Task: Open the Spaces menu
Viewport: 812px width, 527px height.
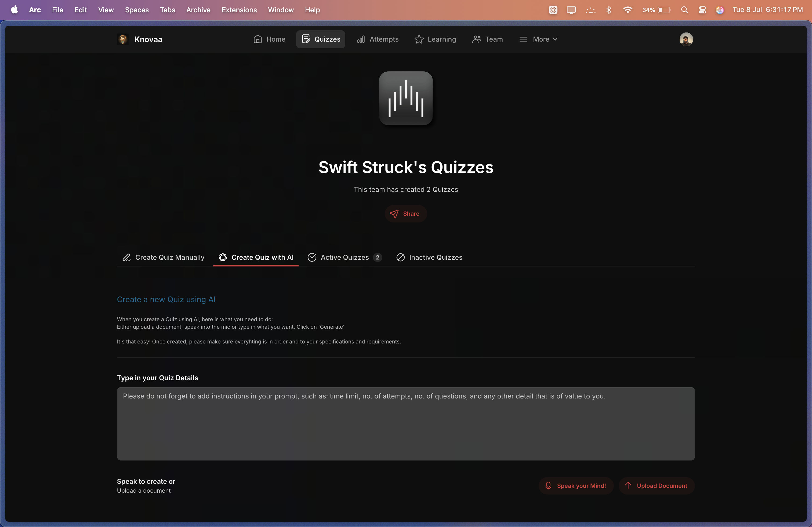Action: click(x=137, y=10)
